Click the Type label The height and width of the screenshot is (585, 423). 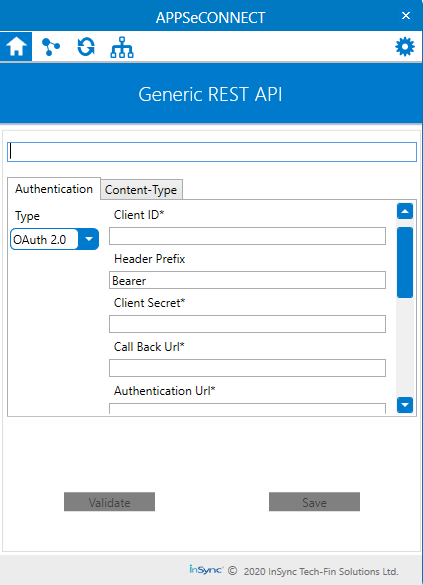tap(27, 216)
